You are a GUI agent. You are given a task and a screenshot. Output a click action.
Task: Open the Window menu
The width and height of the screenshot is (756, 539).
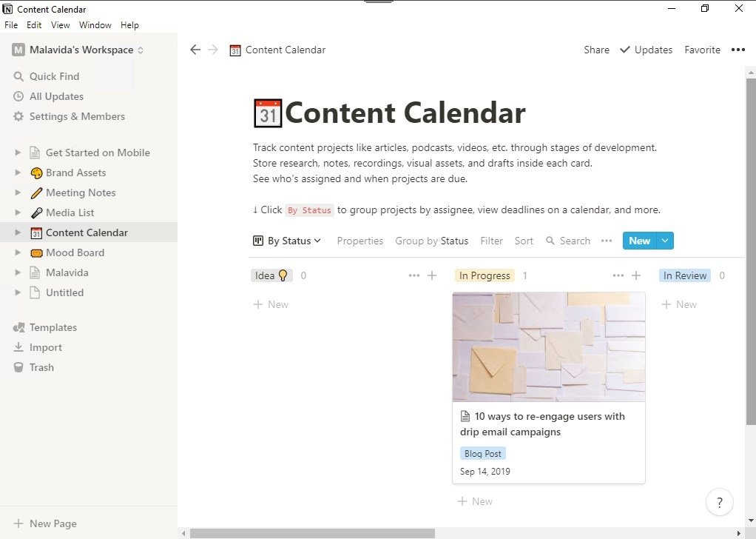[x=95, y=25]
